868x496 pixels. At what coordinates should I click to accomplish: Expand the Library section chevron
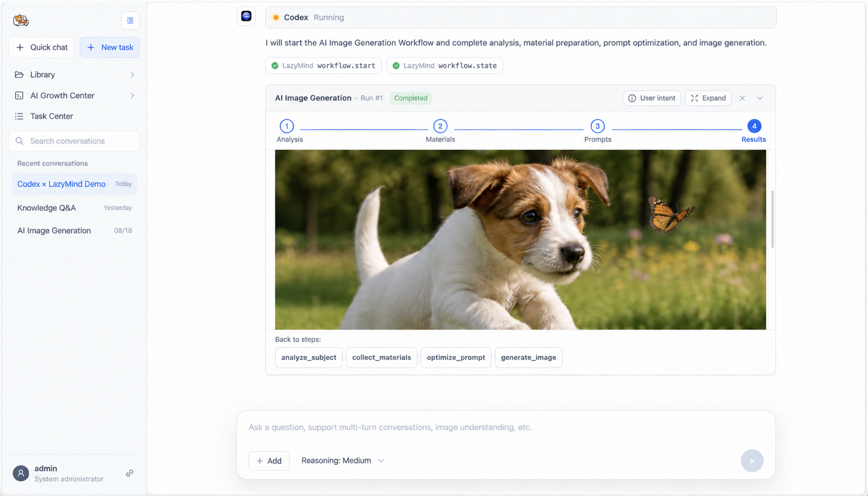tap(132, 75)
